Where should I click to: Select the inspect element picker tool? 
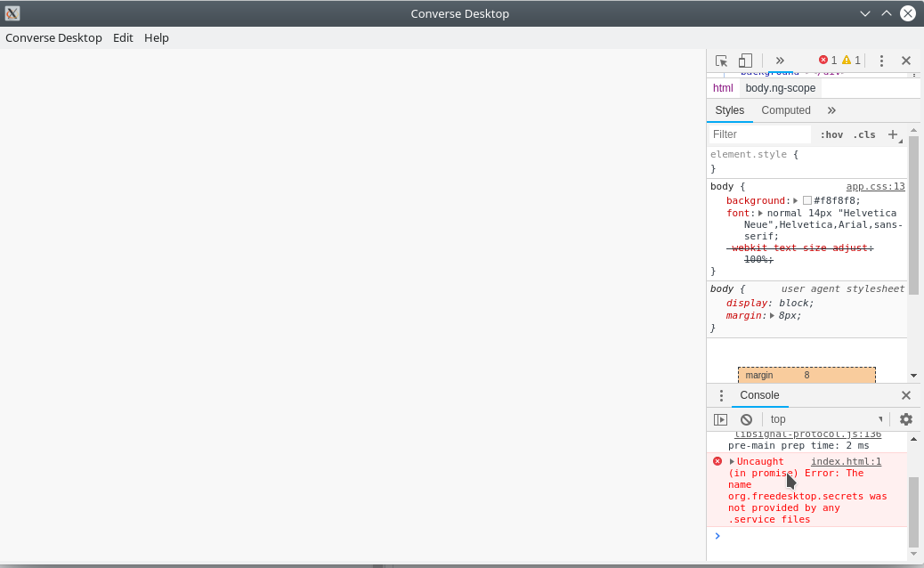pyautogui.click(x=721, y=61)
